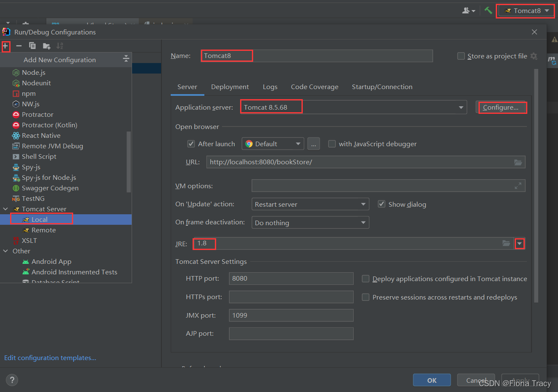Click the folder browse icon in JRE field
This screenshot has height=392, width=558.
point(506,243)
